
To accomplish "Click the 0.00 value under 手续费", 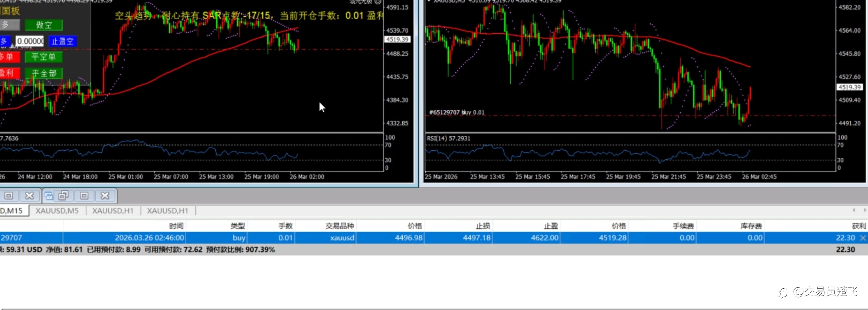I will coord(687,238).
